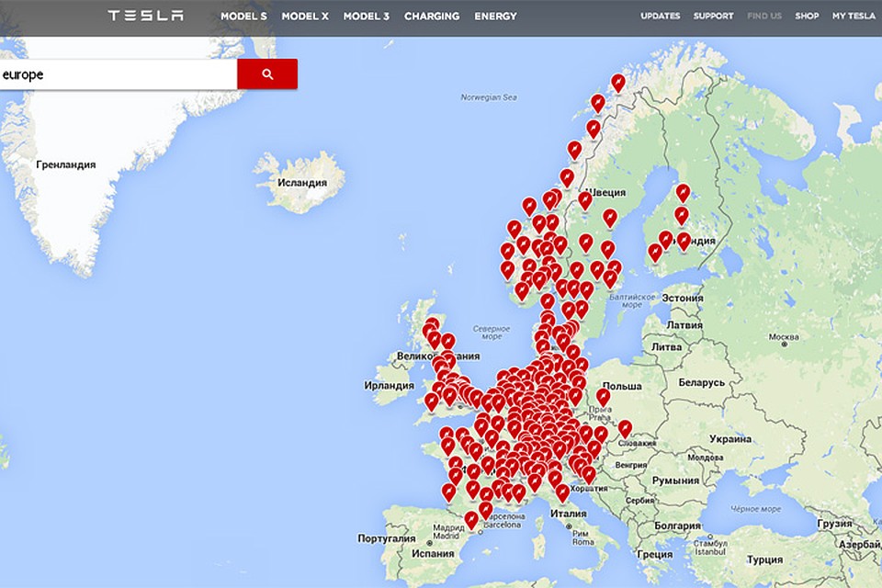This screenshot has width=882, height=588.
Task: Click the northernmost charger pin in Finland
Action: coord(683,193)
